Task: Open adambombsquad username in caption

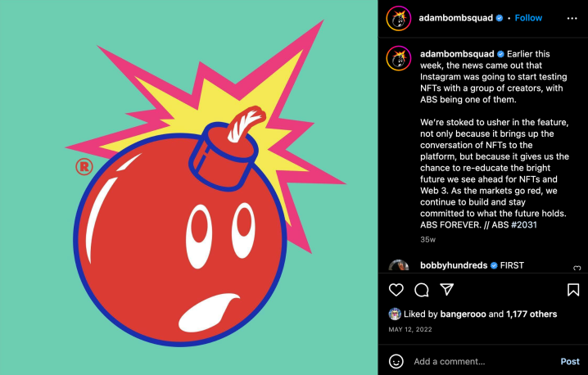Action: 457,54
